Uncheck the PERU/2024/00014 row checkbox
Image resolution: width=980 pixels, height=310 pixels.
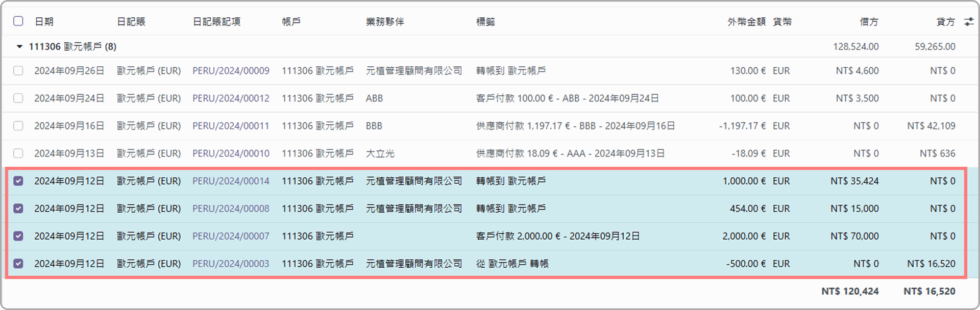coord(18,181)
